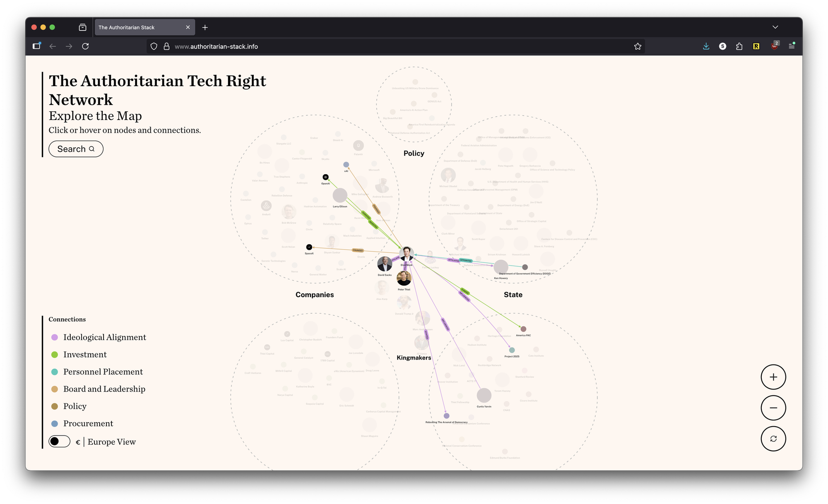
Task: Reset the map with the refresh icon
Action: click(x=773, y=439)
